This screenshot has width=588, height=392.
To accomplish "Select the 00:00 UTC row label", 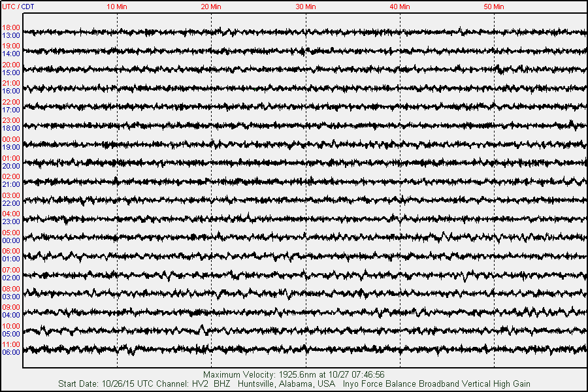I will (x=11, y=139).
